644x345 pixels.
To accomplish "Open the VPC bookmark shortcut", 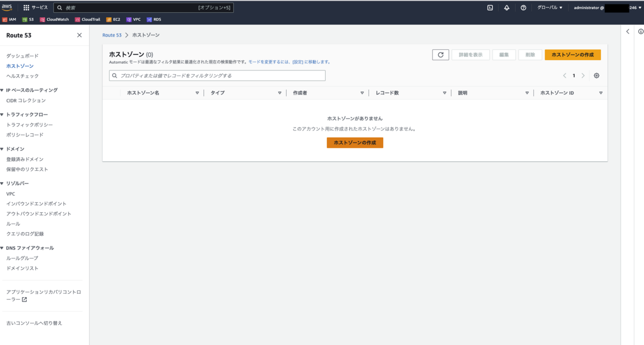I will 134,19.
